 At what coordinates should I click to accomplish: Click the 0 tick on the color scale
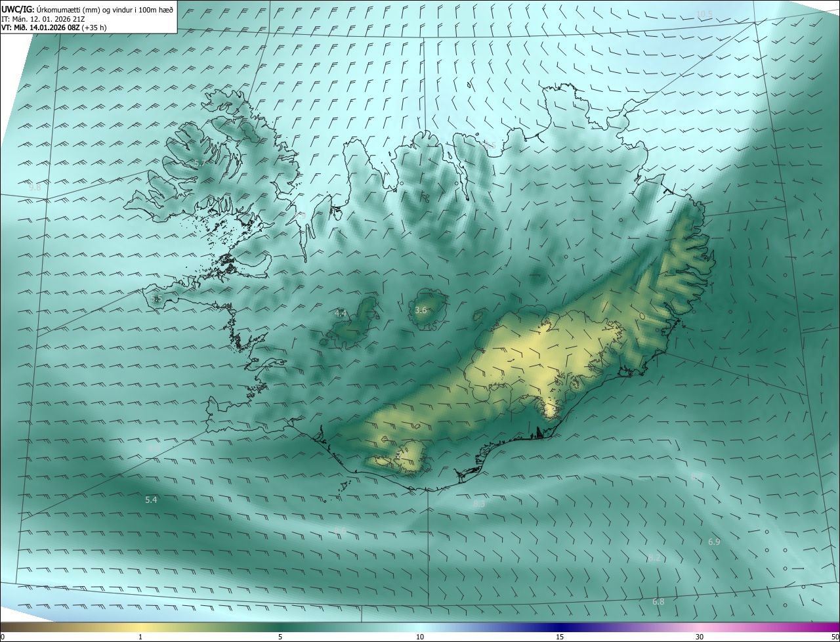3,637
